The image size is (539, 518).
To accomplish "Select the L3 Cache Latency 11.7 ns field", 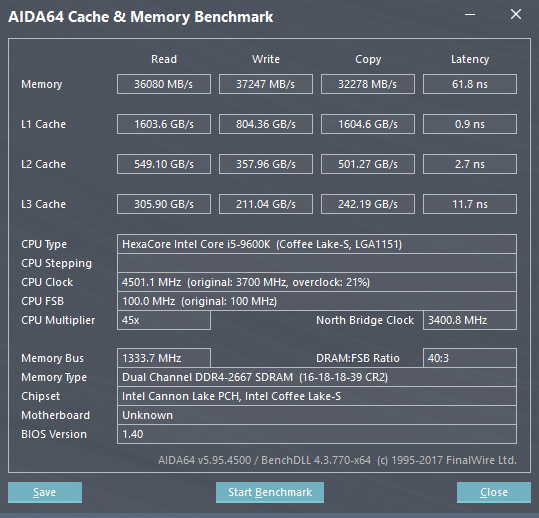I will [x=470, y=204].
